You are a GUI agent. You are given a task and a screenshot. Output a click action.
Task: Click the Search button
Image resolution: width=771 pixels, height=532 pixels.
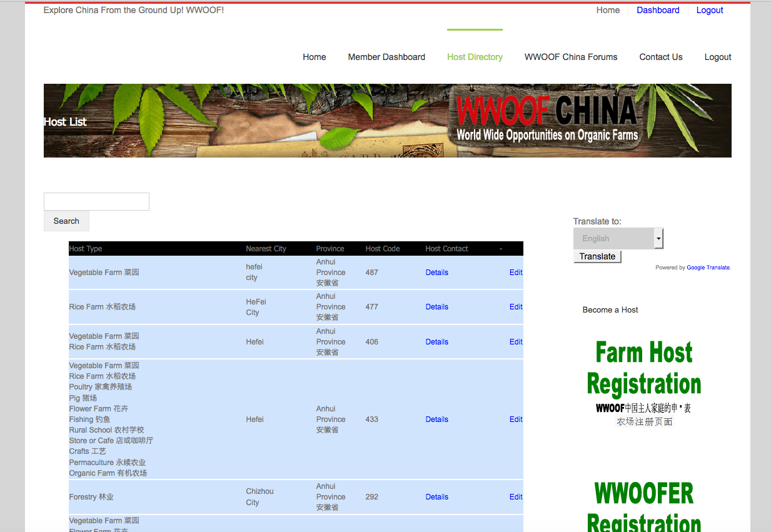(66, 221)
